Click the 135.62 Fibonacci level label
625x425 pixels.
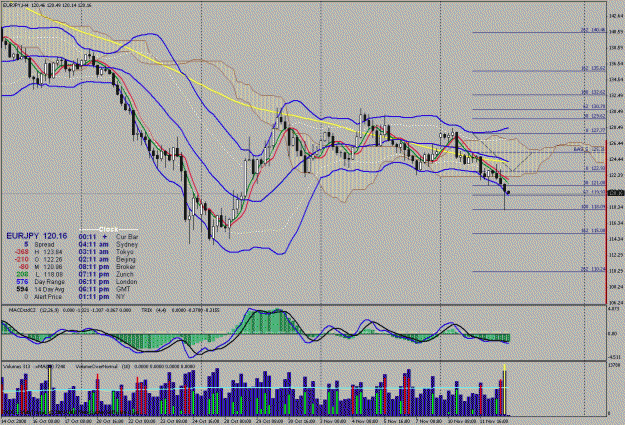594,69
